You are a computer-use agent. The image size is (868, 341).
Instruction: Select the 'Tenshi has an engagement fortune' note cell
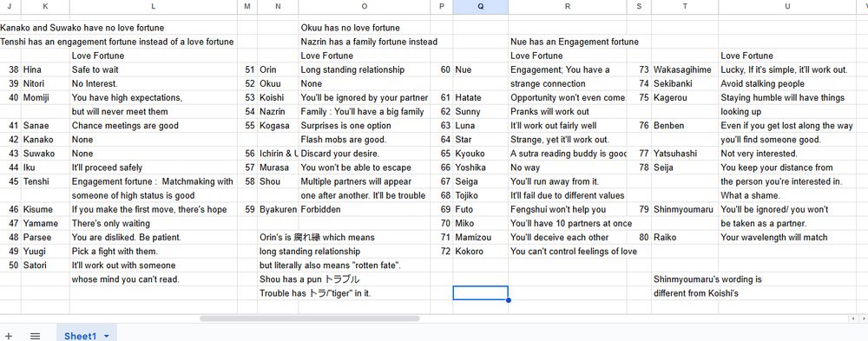(117, 42)
